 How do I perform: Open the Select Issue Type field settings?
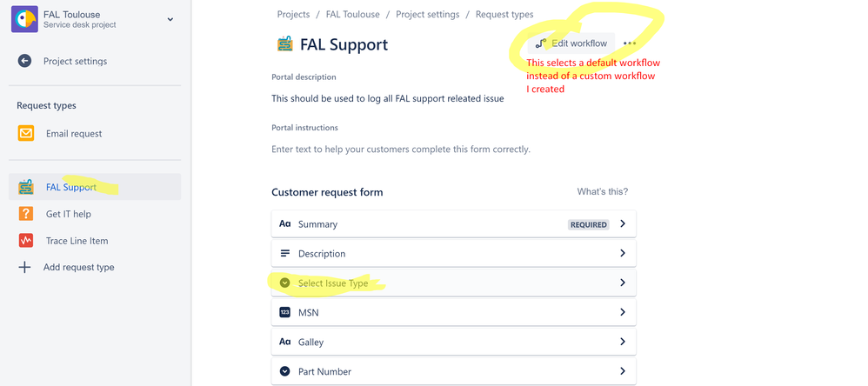[x=453, y=283]
